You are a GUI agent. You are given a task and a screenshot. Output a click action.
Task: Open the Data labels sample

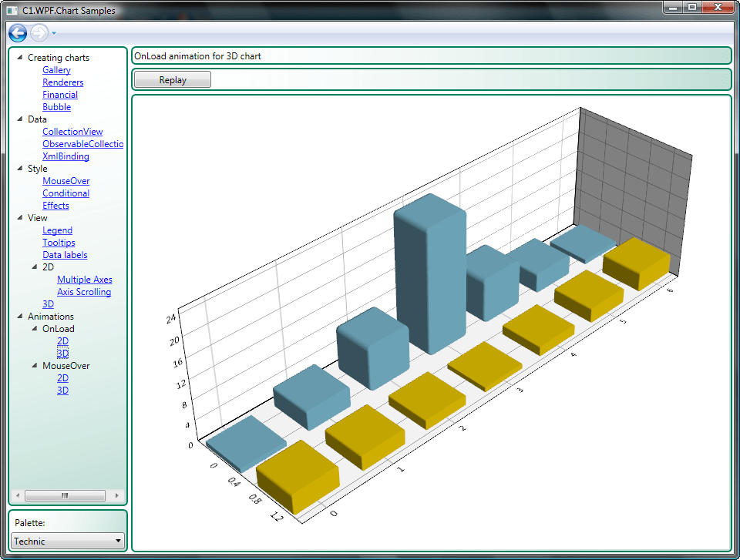tap(64, 254)
